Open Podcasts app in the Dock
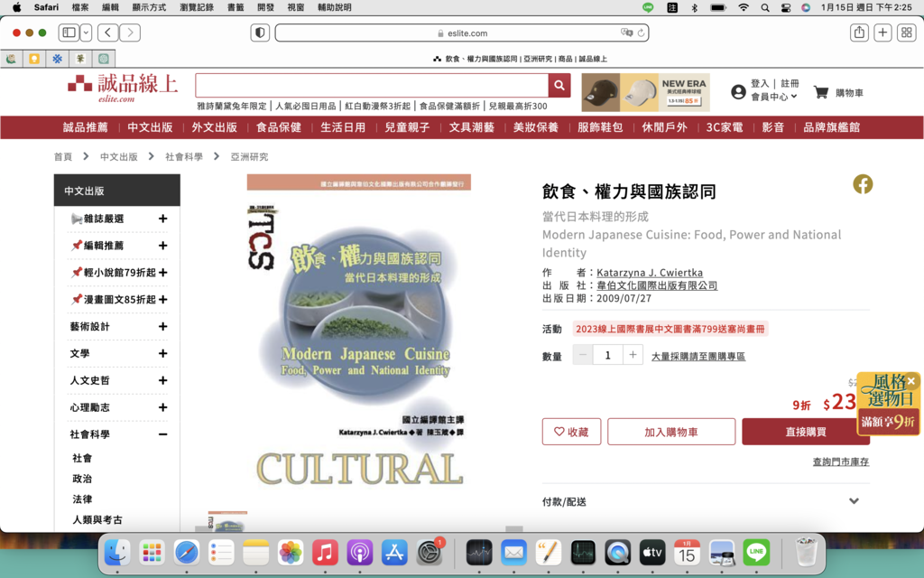924x578 pixels. [x=359, y=553]
